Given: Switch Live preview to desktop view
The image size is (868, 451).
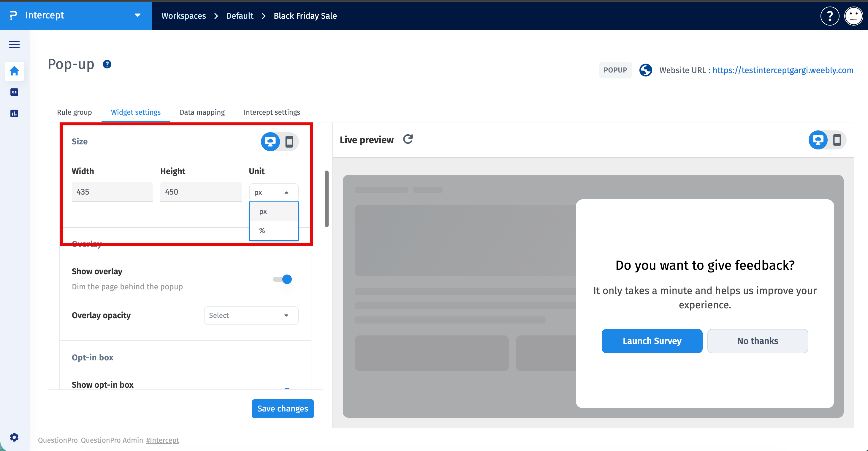Looking at the screenshot, I should [818, 140].
